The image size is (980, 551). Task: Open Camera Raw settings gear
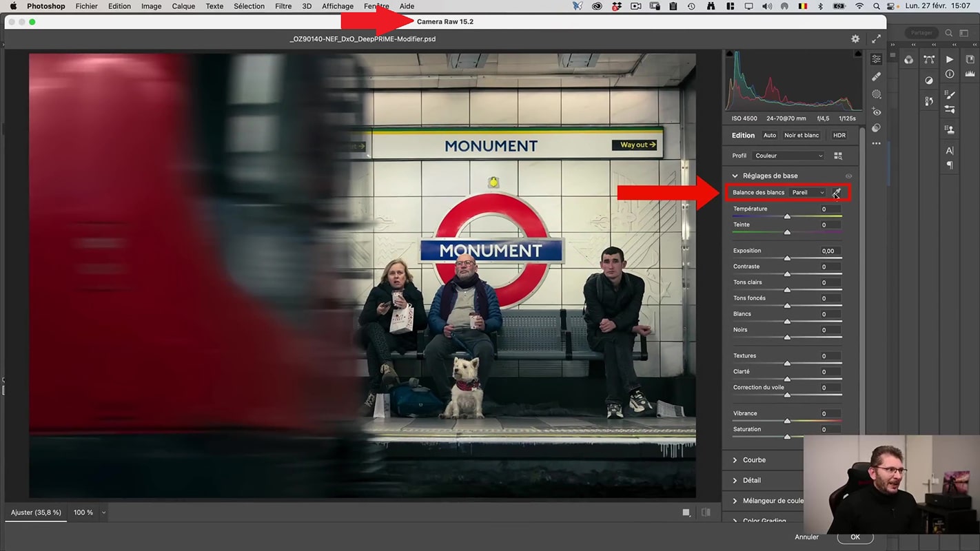click(855, 39)
